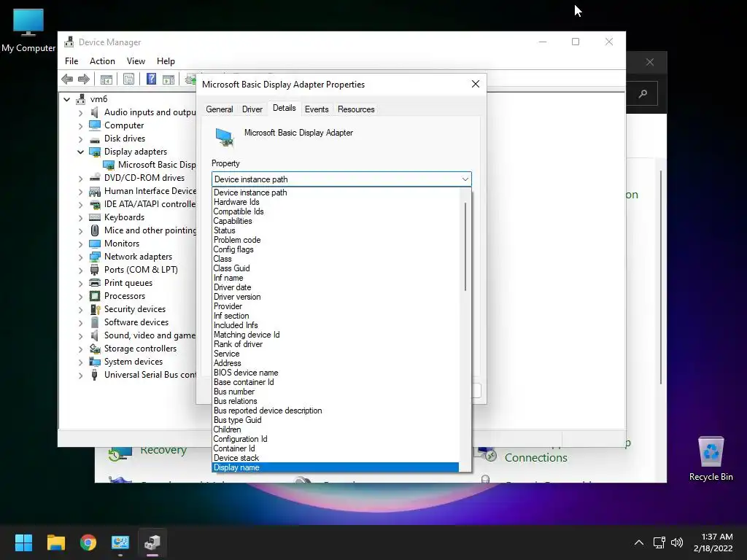This screenshot has height=560, width=747.
Task: Select DVD/CD-ROM drives tree item
Action: [144, 178]
